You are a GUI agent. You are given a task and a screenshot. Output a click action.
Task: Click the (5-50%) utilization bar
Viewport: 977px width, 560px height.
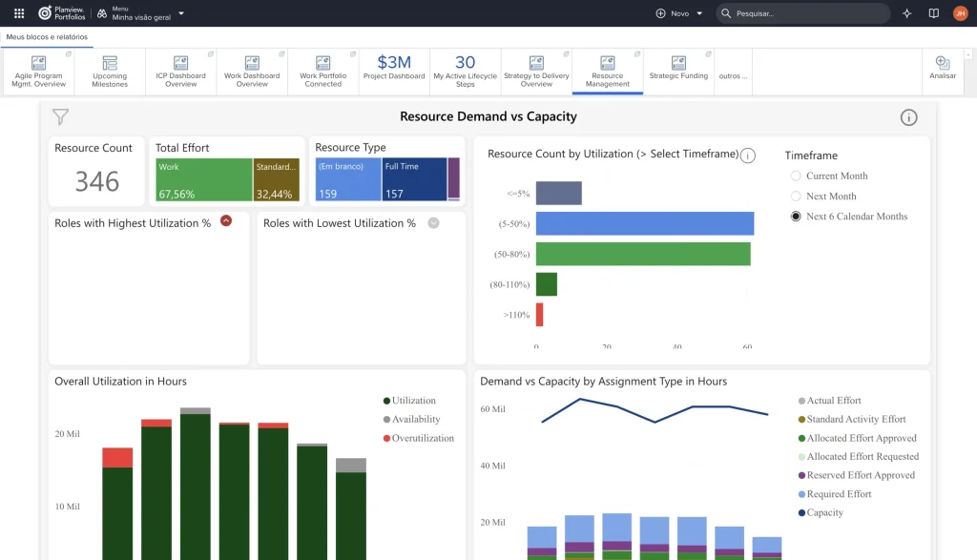click(x=645, y=223)
